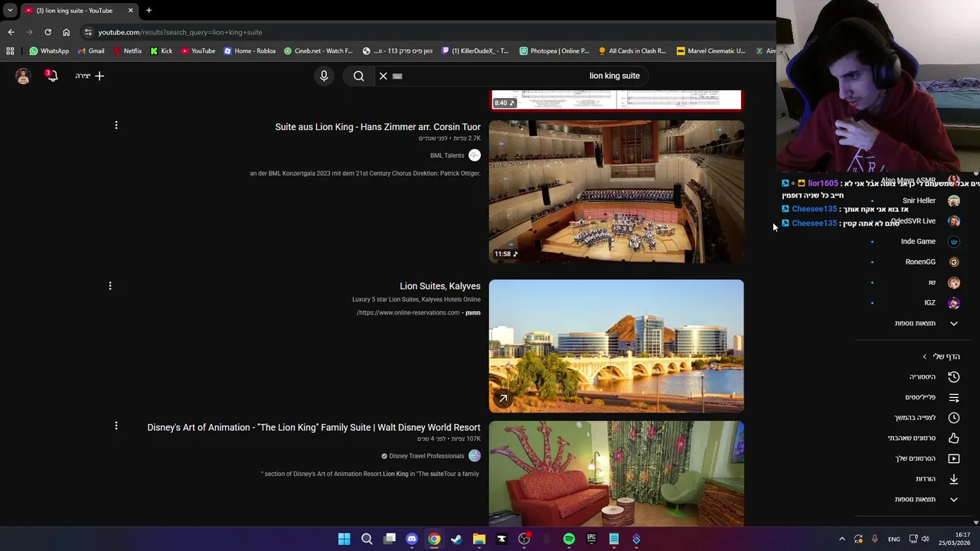
Task: Clear the search box with the X
Action: 383,76
